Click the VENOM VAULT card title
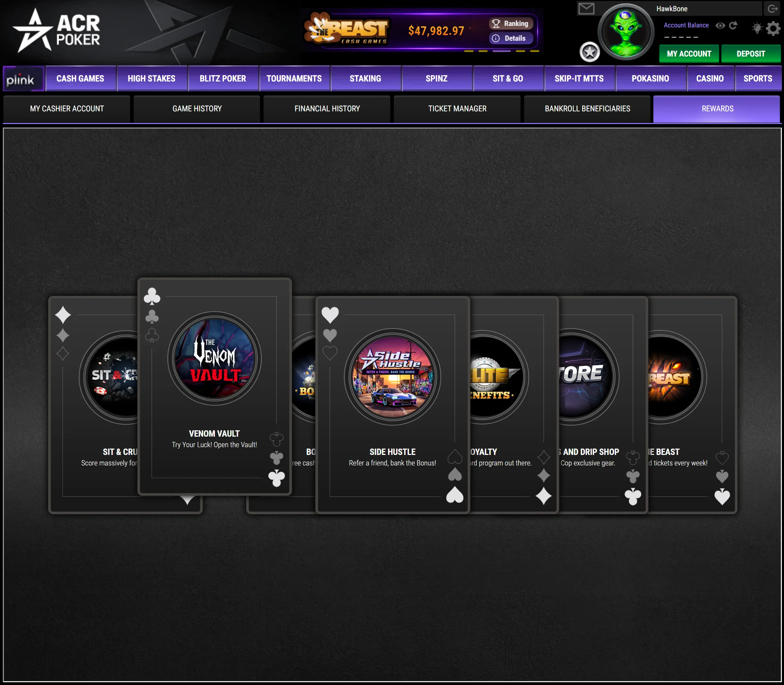Image resolution: width=784 pixels, height=685 pixels. [214, 434]
